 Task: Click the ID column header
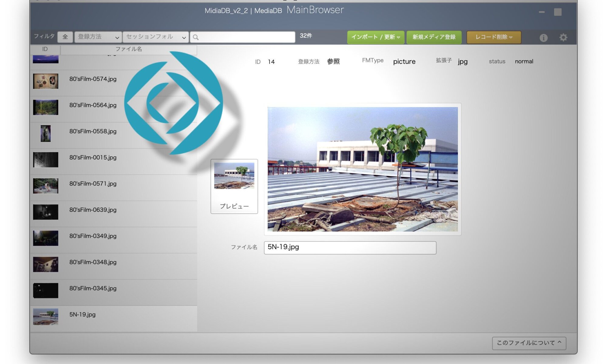click(x=45, y=49)
